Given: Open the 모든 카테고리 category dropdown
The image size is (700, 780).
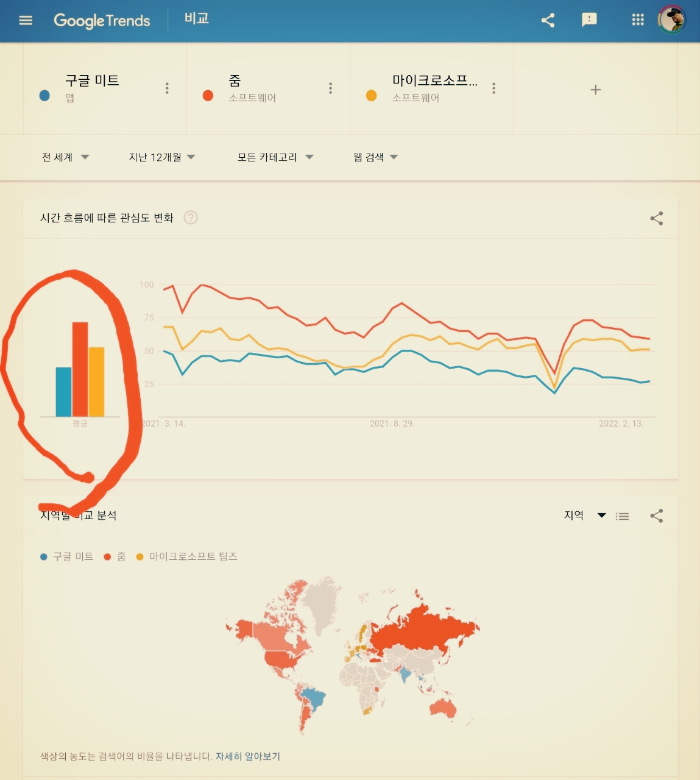Looking at the screenshot, I should (x=275, y=157).
